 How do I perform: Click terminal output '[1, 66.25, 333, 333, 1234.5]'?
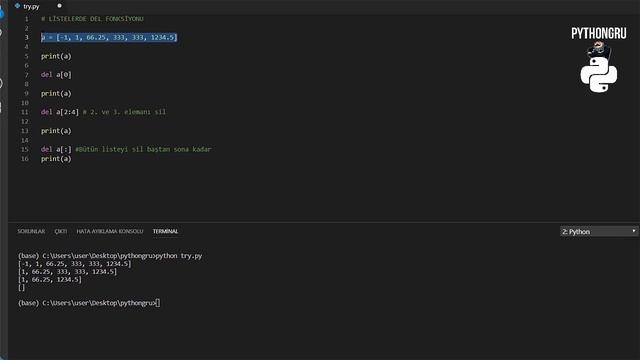coord(67,272)
